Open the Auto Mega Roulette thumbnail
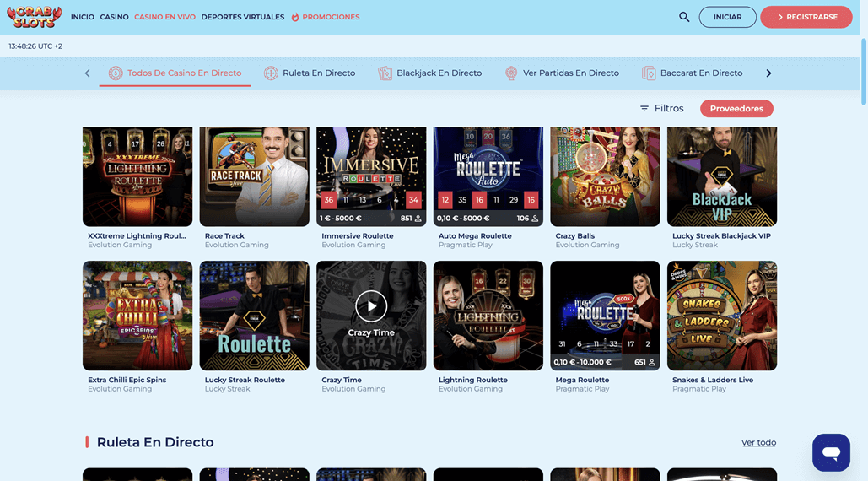This screenshot has height=481, width=868. pyautogui.click(x=488, y=176)
